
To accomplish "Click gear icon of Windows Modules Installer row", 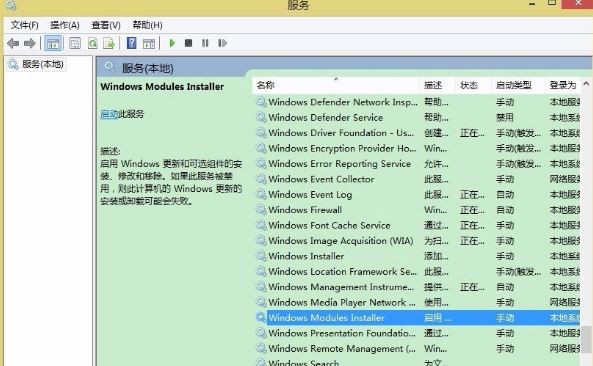I will click(261, 318).
